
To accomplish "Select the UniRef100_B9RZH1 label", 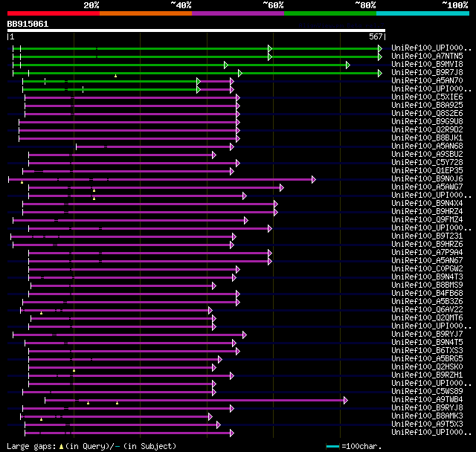I will click(x=427, y=375).
